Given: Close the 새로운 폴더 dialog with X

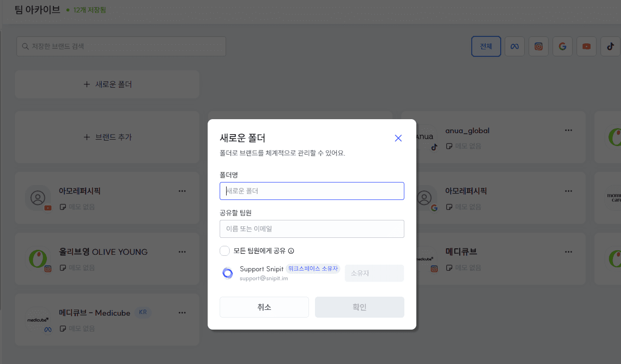Looking at the screenshot, I should (398, 138).
